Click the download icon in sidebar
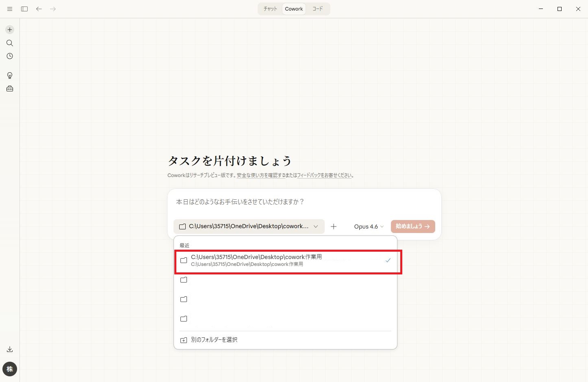588x382 pixels. pos(10,350)
